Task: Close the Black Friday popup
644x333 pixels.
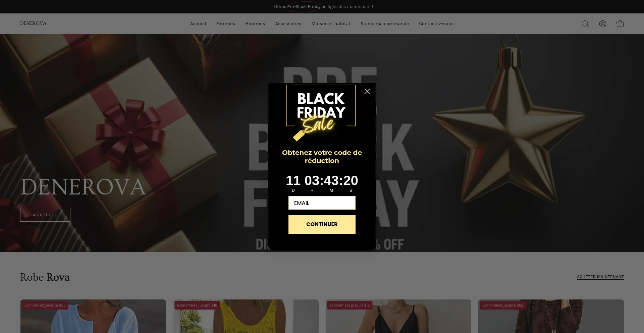Action: [x=367, y=91]
